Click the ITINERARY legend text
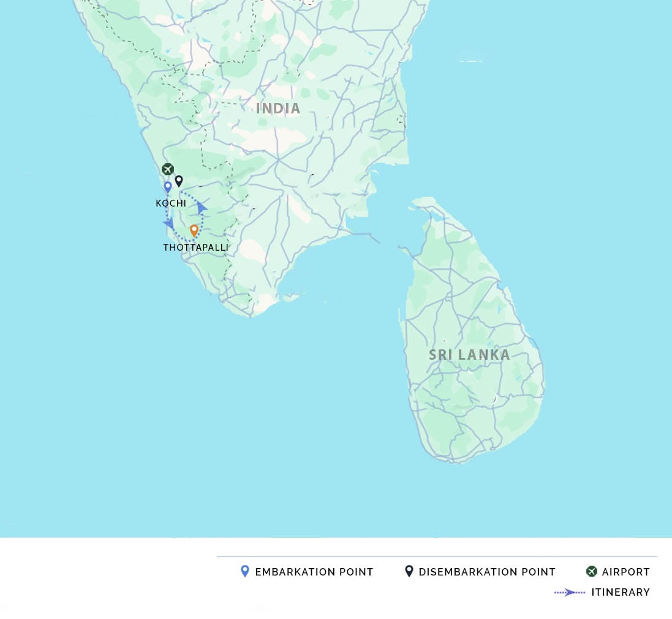Screen dimensions: 672x619 tap(621, 592)
